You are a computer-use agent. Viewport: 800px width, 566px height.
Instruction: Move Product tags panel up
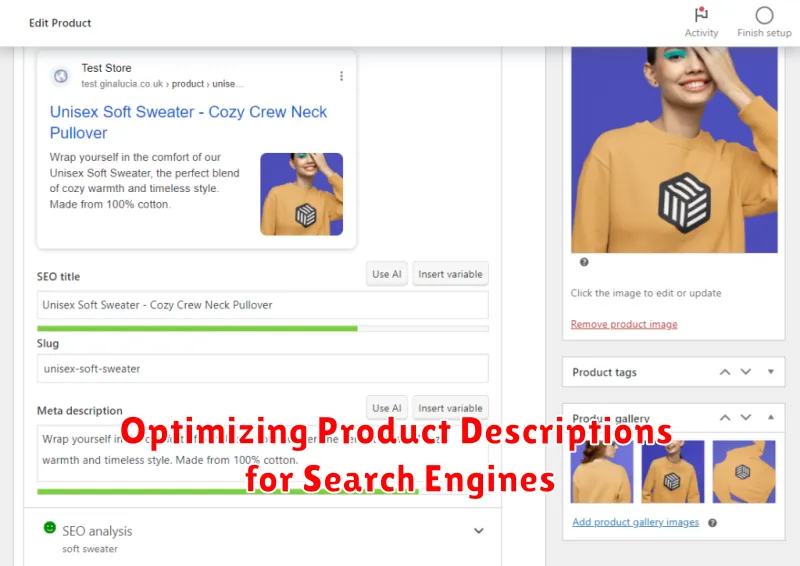(724, 372)
